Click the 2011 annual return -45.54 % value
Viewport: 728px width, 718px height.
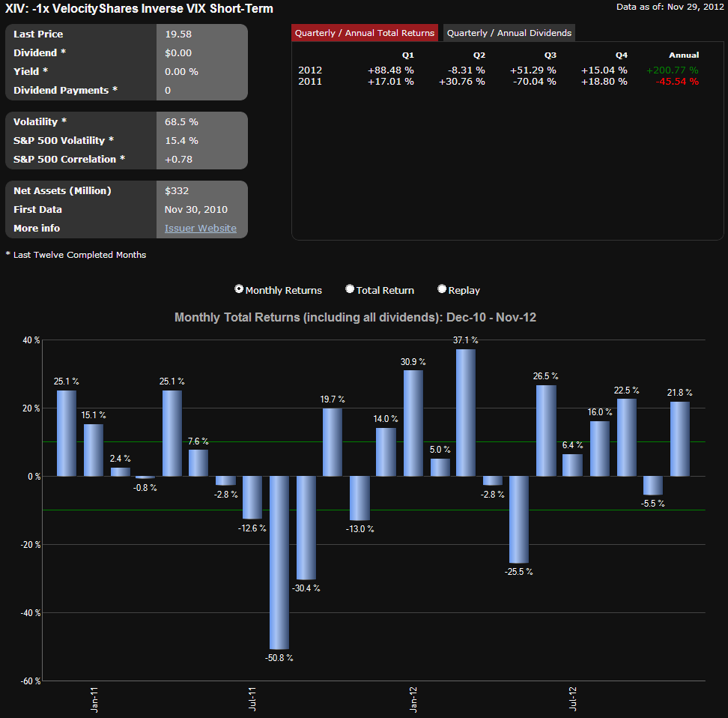(x=676, y=82)
